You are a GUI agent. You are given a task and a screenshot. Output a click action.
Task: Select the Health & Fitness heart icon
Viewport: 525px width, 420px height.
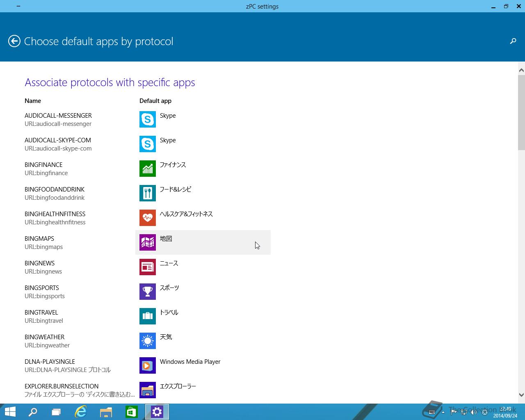click(x=148, y=218)
